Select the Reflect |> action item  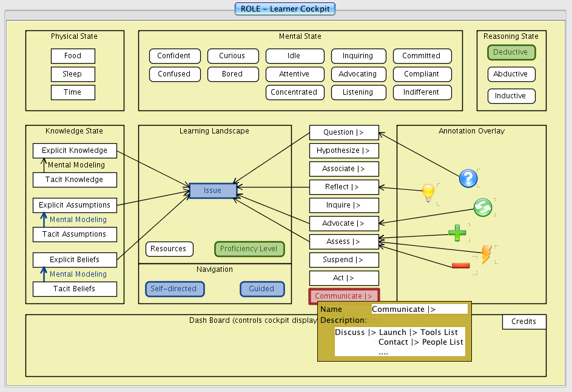tap(344, 187)
